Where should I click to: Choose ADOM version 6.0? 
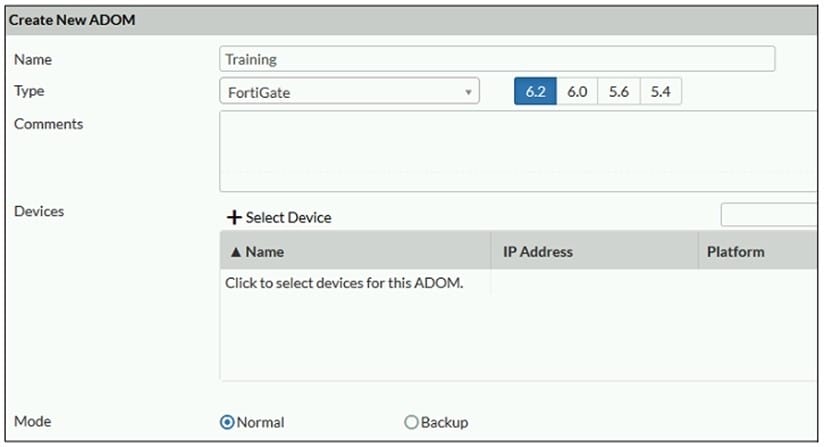click(577, 91)
